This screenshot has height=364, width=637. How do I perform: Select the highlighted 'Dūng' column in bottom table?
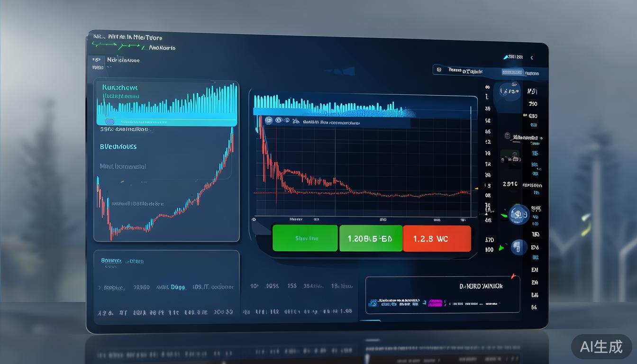click(178, 287)
